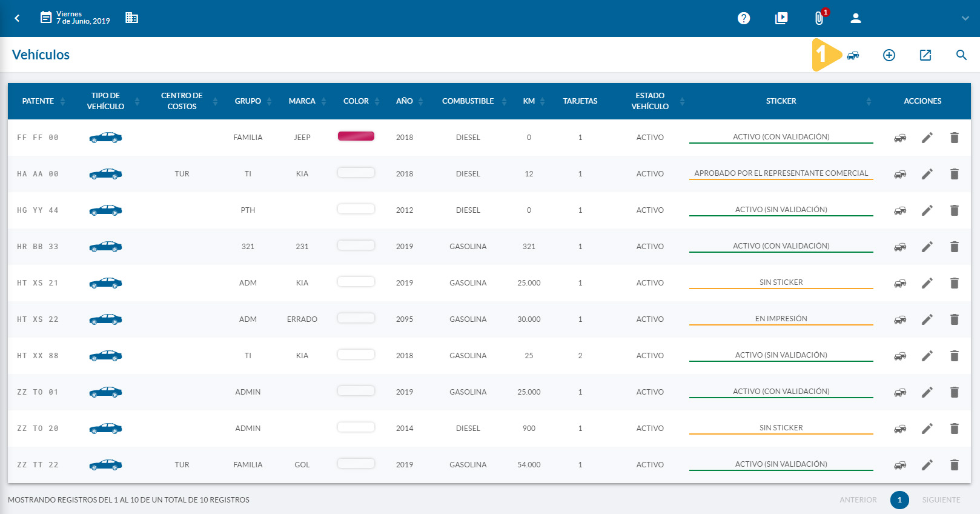Click ACTIVO (SIN VALIDACIÓN) sticker for HG YY 44
Image resolution: width=980 pixels, height=514 pixels.
(781, 210)
